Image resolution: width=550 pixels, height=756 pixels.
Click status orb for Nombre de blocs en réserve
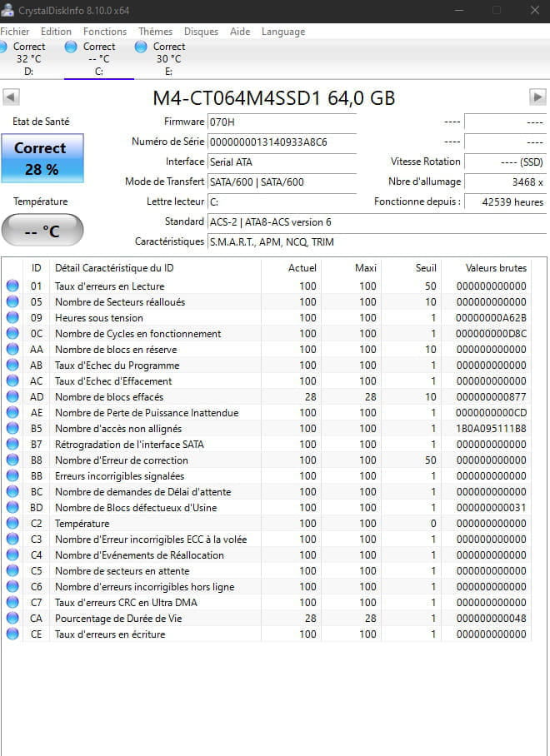point(12,349)
